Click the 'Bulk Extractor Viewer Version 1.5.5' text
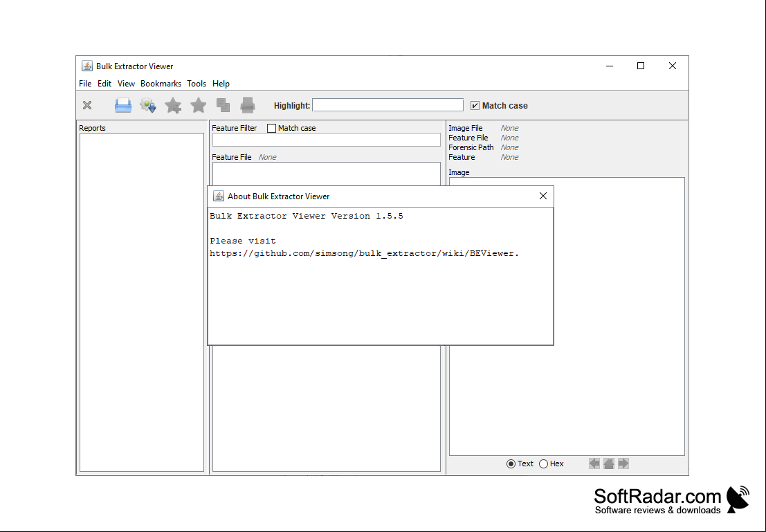The image size is (766, 532). 307,216
